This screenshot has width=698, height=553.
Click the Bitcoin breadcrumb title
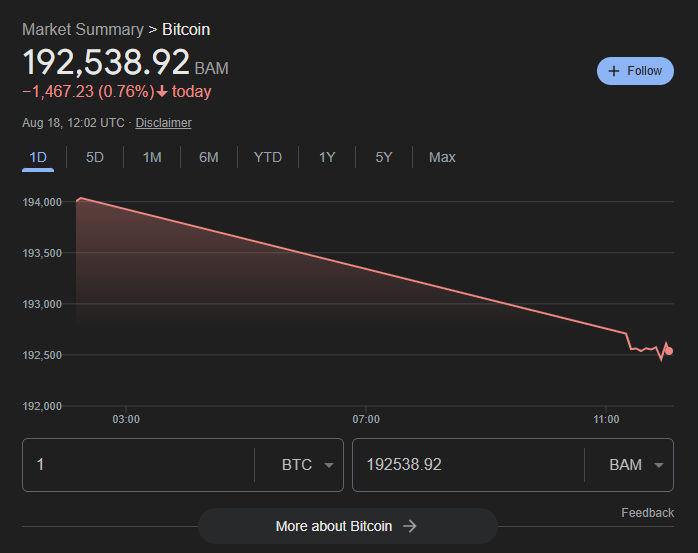click(186, 29)
